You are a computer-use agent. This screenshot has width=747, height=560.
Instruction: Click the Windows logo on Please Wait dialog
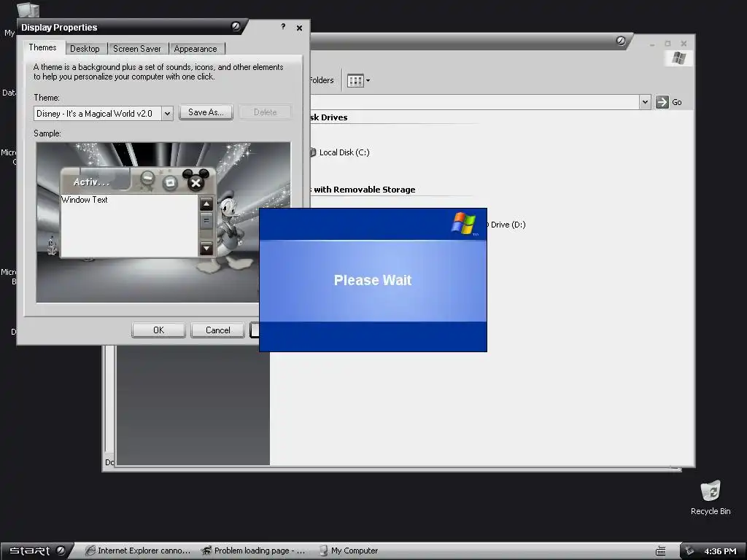coord(463,223)
